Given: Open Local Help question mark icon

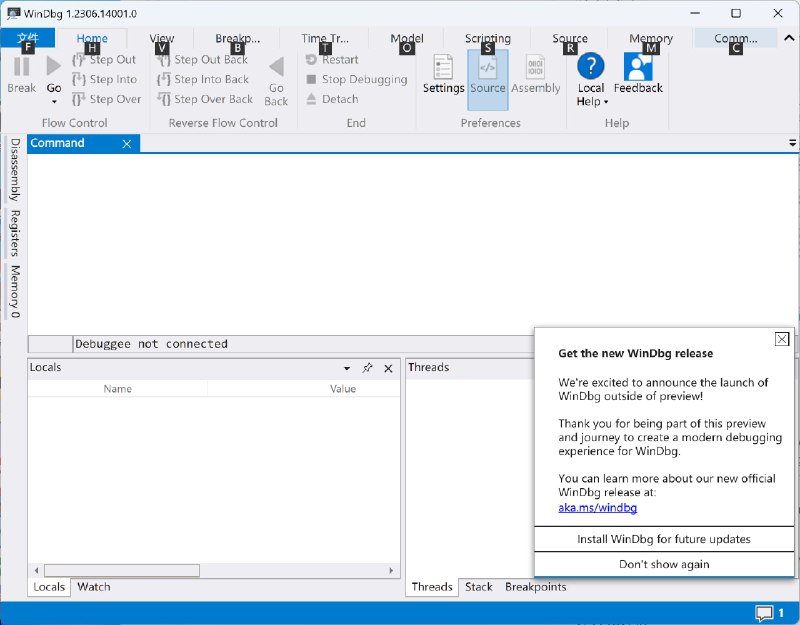Looking at the screenshot, I should click(x=591, y=66).
